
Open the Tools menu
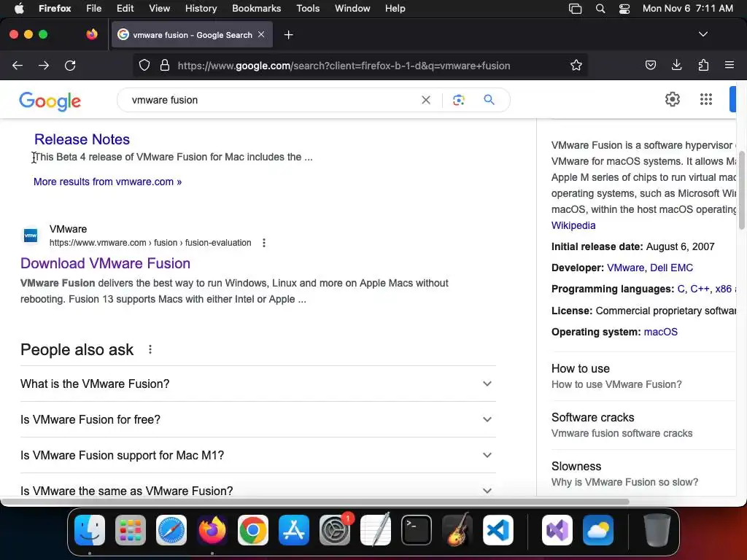point(308,8)
